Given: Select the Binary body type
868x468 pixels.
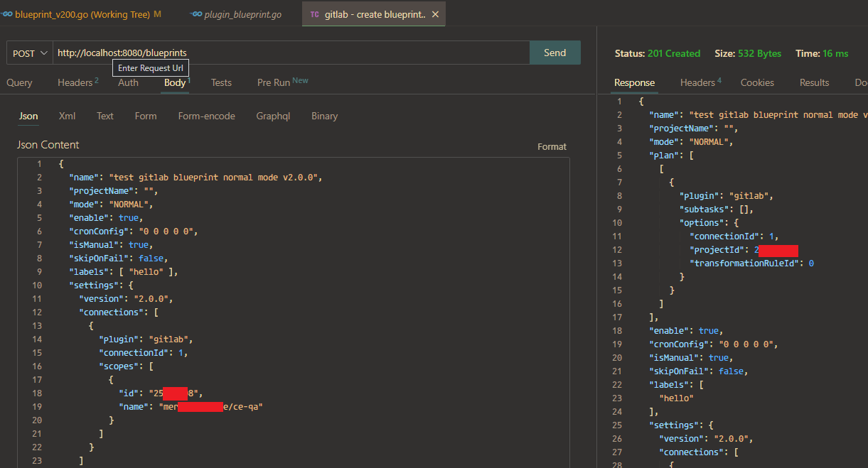Looking at the screenshot, I should pyautogui.click(x=324, y=116).
